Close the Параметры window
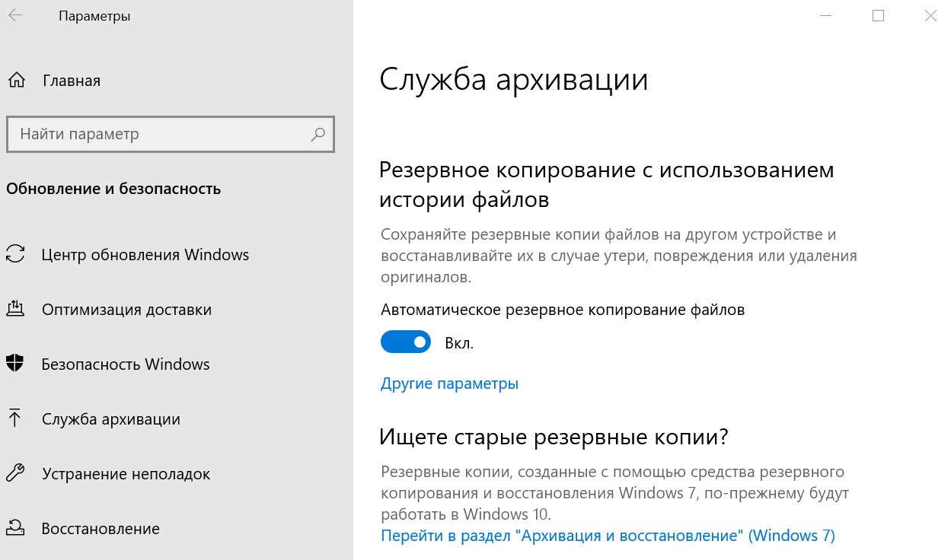 930,15
